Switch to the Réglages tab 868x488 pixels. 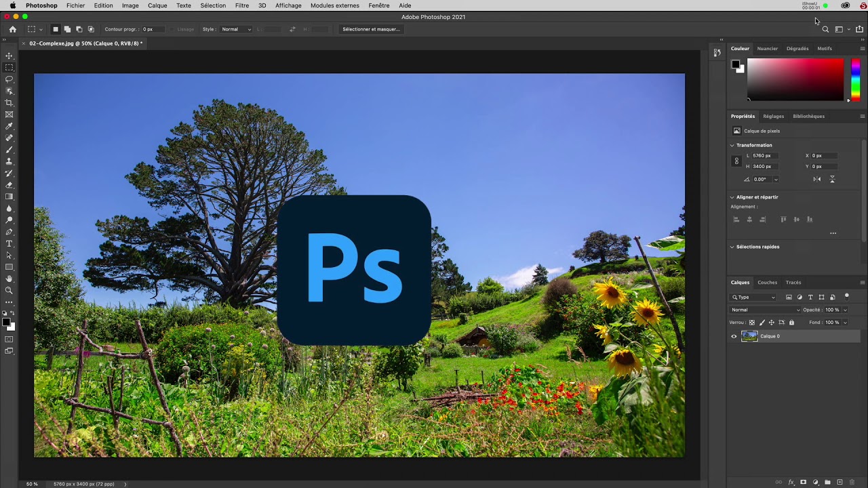click(773, 116)
